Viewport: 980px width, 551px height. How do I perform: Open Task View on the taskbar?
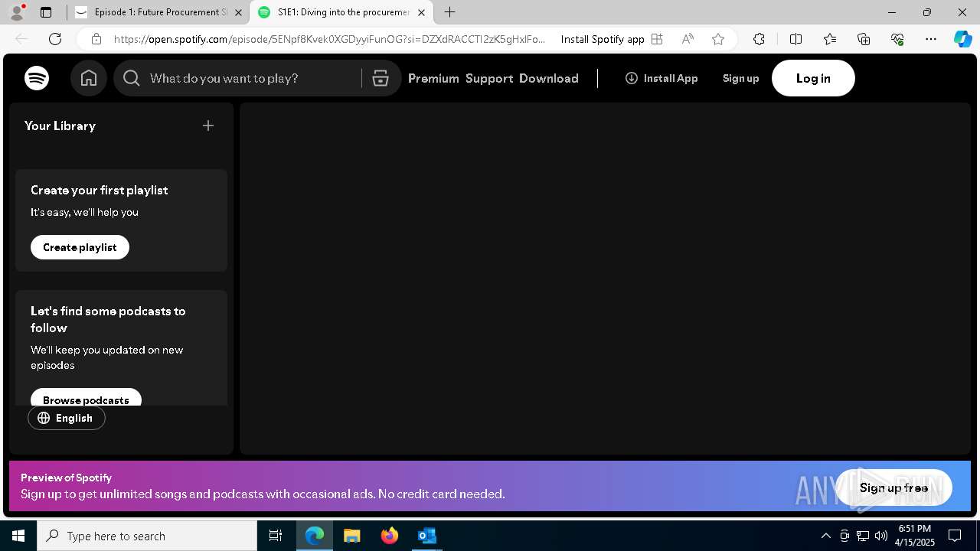(x=276, y=536)
